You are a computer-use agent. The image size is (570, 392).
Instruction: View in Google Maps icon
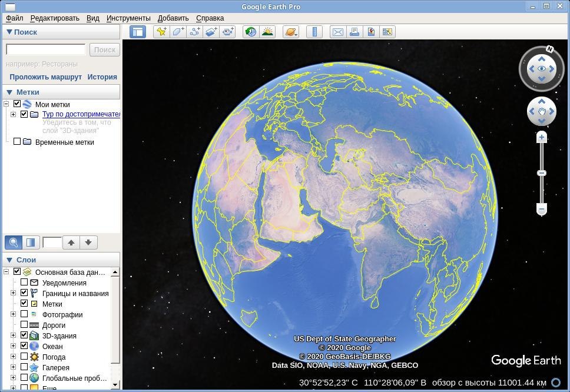tap(387, 32)
